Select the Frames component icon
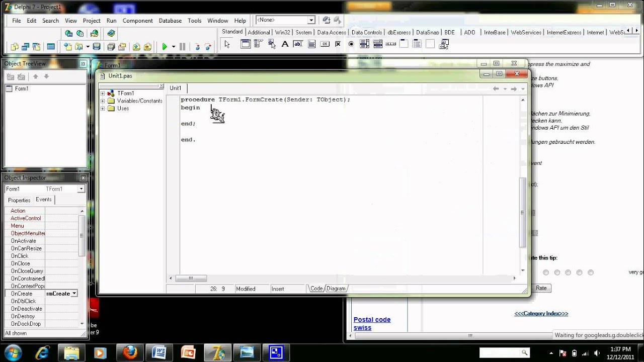644x362 pixels. [246, 44]
